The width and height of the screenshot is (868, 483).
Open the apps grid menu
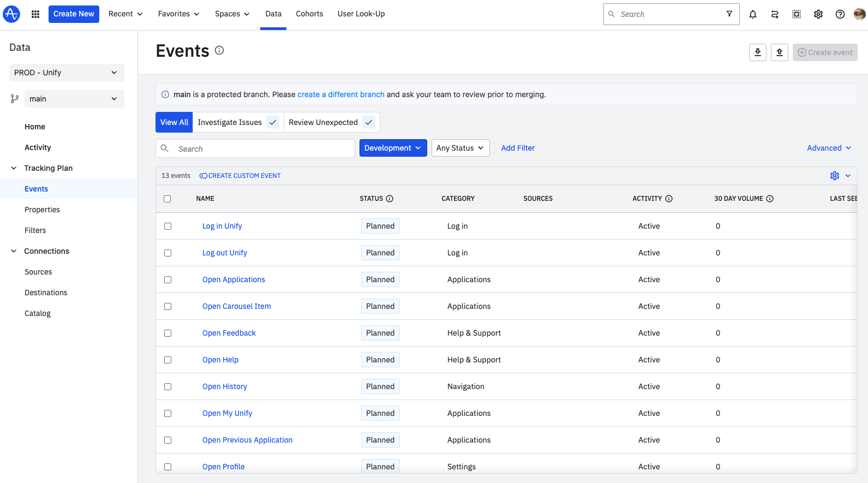pyautogui.click(x=35, y=14)
